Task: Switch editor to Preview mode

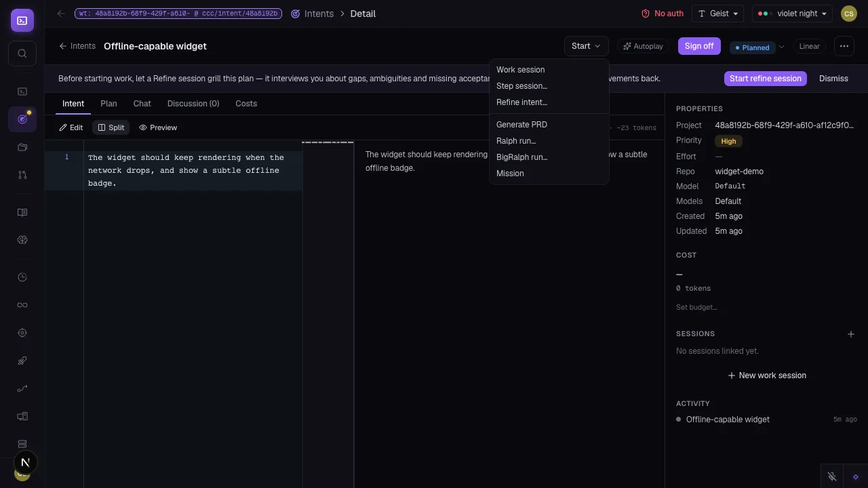Action: 158,127
